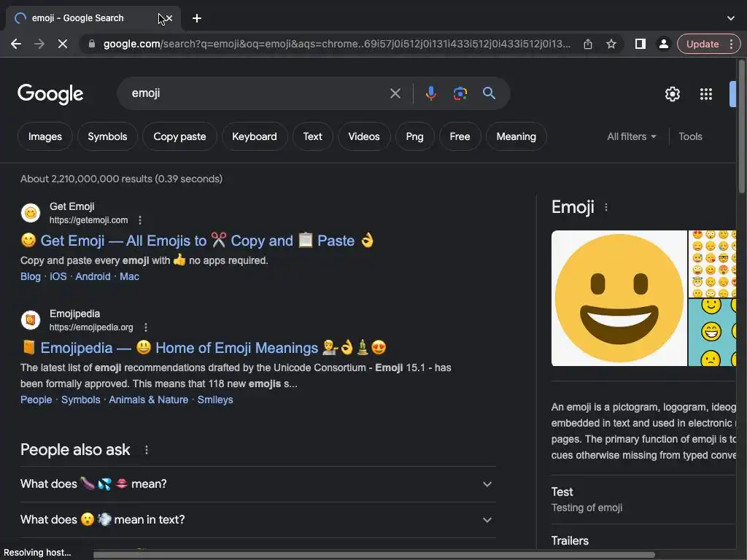
Task: Bookmark this page with star icon
Action: tap(611, 44)
